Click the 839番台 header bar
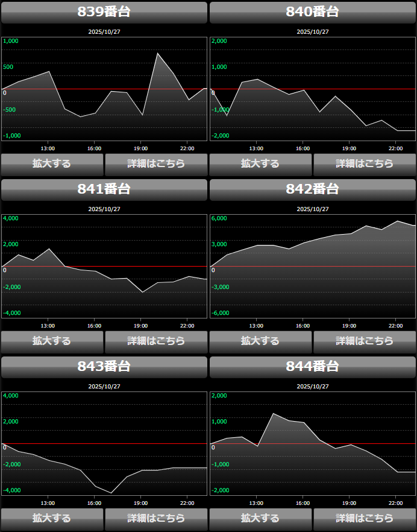417x532 pixels. pyautogui.click(x=104, y=12)
